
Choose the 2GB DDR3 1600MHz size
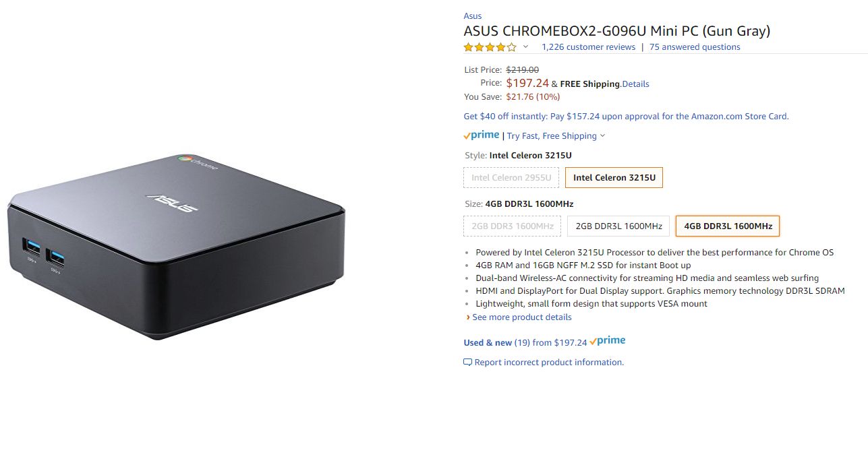(513, 226)
